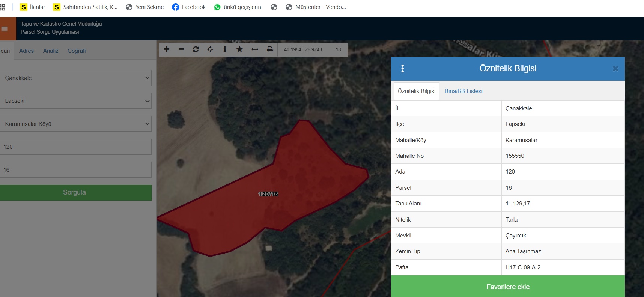Screen dimensions: 644x297
Task: Click the Mahalle No value 155550
Action: point(515,156)
